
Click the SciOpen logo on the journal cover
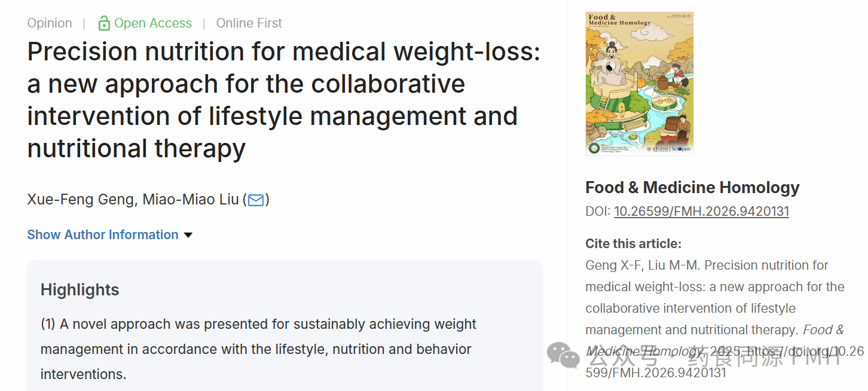680,148
